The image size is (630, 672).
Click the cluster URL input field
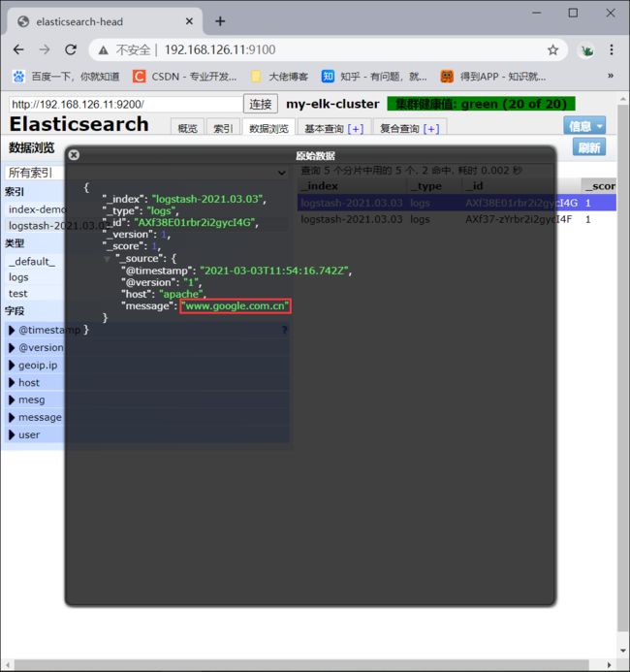(x=125, y=104)
